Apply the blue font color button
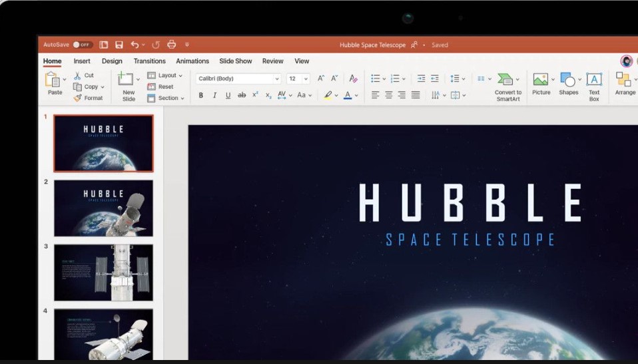This screenshot has width=638, height=364. coord(348,95)
